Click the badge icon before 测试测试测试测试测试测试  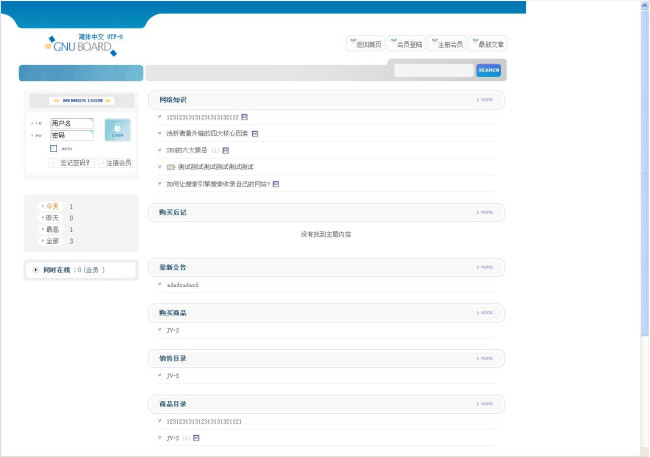click(x=171, y=167)
